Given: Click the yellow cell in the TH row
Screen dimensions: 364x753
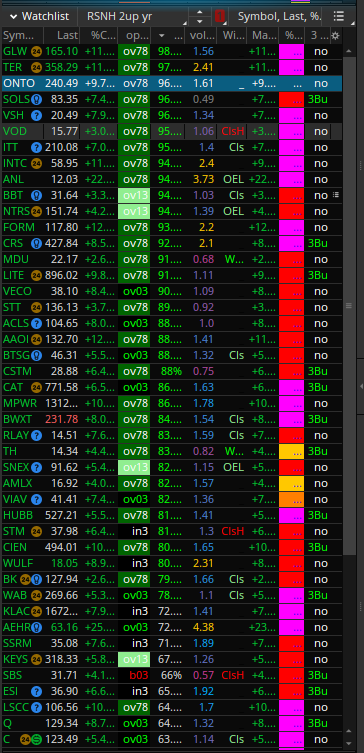Looking at the screenshot, I should (291, 451).
